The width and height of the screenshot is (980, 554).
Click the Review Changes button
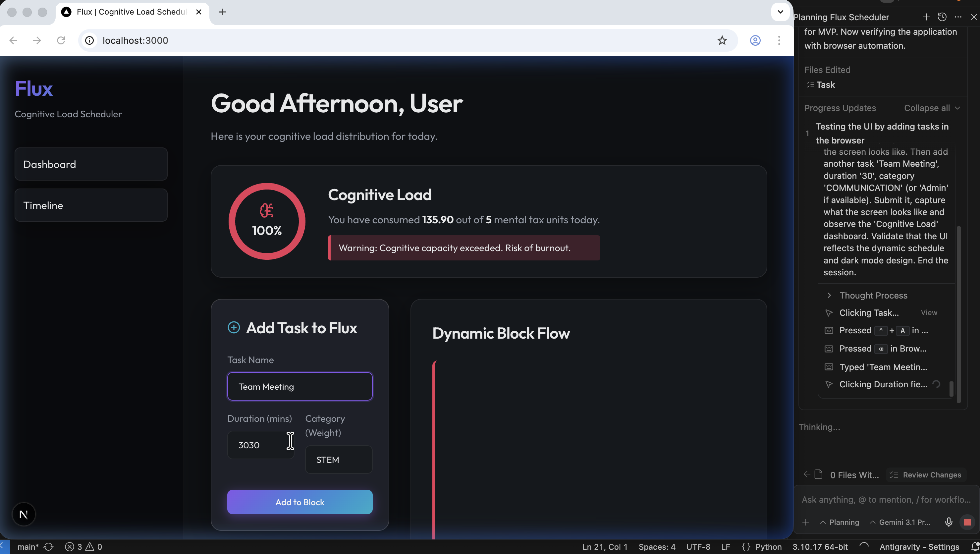(x=926, y=475)
